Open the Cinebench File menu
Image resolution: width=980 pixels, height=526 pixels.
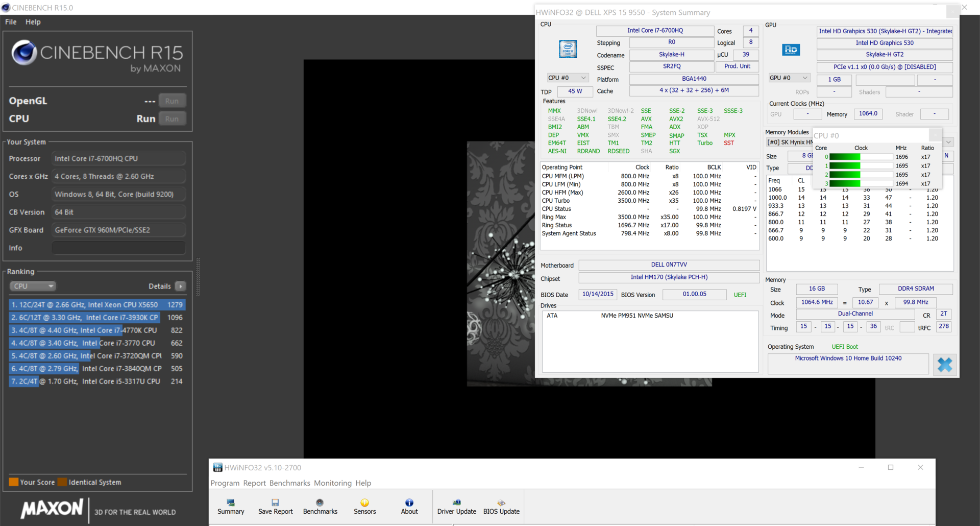[x=11, y=22]
